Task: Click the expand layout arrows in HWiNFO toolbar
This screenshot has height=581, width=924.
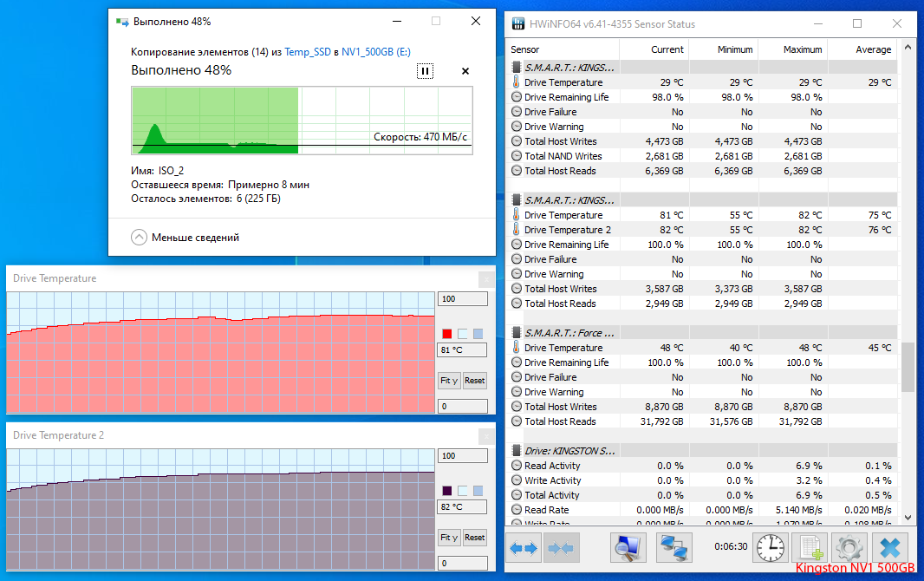Action: 524,549
